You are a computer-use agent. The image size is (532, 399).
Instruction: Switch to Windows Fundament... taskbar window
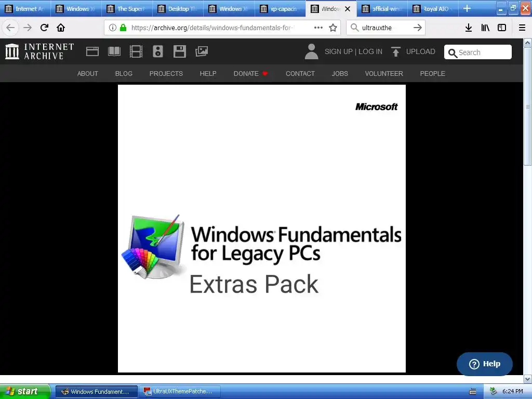point(96,392)
